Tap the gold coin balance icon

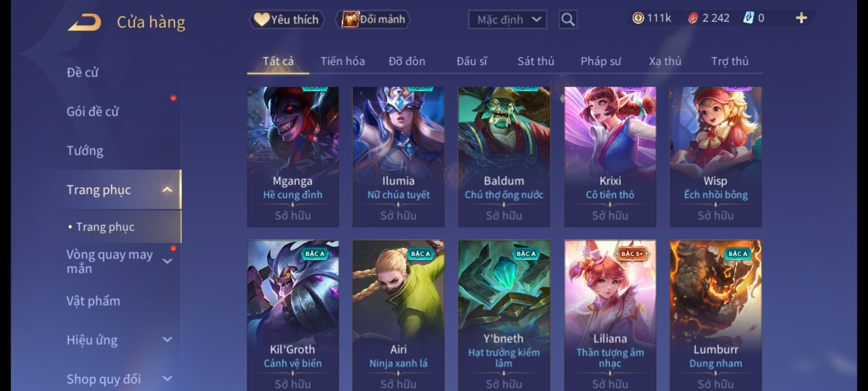click(638, 18)
